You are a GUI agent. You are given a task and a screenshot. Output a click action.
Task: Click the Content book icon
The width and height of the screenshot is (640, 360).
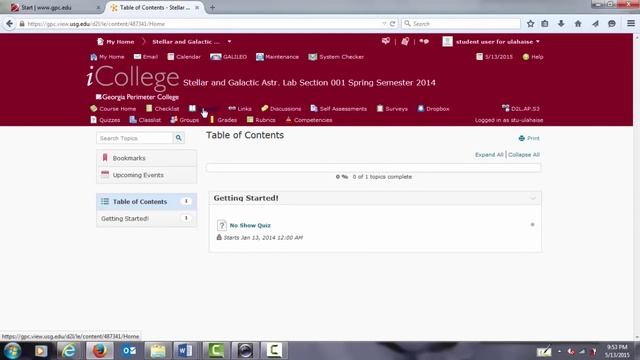point(192,108)
